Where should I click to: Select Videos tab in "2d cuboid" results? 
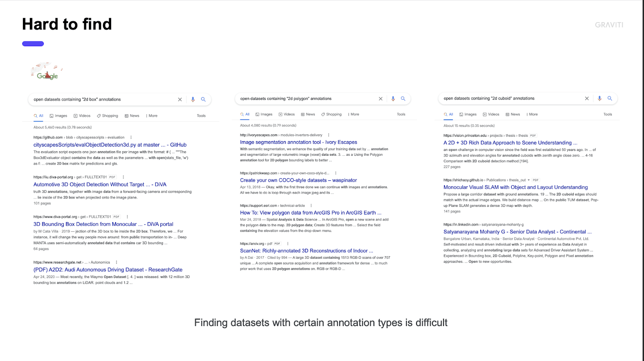(x=491, y=114)
